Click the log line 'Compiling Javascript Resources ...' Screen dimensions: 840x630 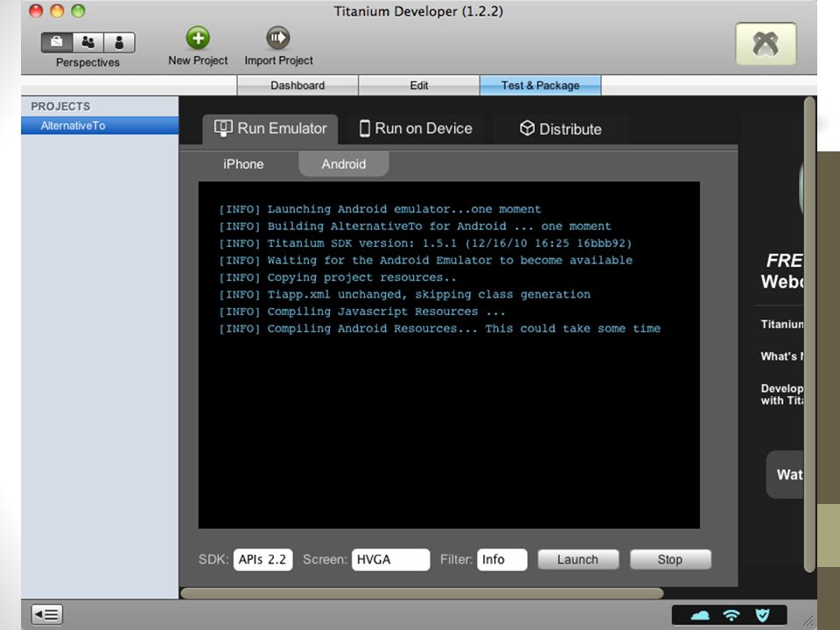point(361,311)
